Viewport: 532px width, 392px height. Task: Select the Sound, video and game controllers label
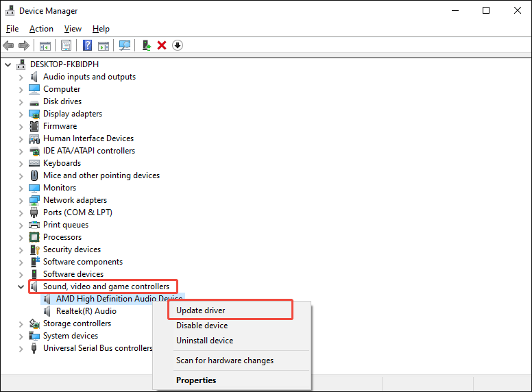pyautogui.click(x=106, y=286)
